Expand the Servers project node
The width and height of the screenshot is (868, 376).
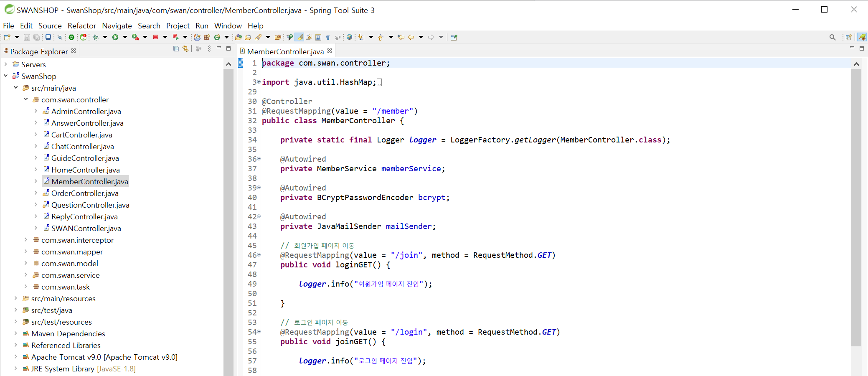pos(6,64)
